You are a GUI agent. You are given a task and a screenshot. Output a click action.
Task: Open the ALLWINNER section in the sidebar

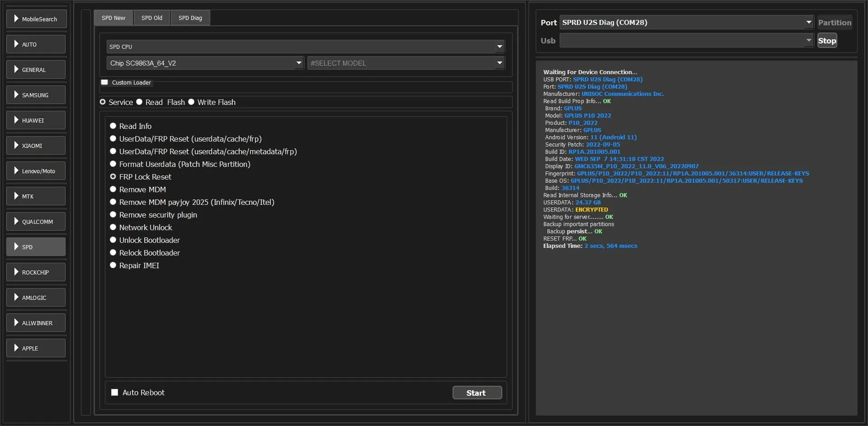click(x=37, y=323)
